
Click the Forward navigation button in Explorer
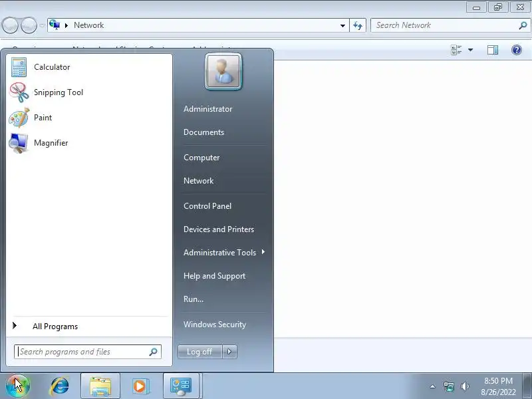coord(29,25)
